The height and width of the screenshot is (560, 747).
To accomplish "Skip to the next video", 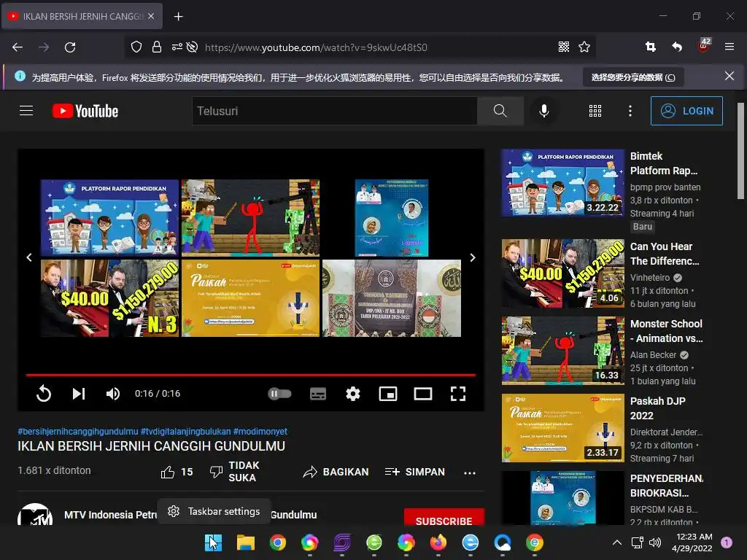I will pyautogui.click(x=79, y=394).
